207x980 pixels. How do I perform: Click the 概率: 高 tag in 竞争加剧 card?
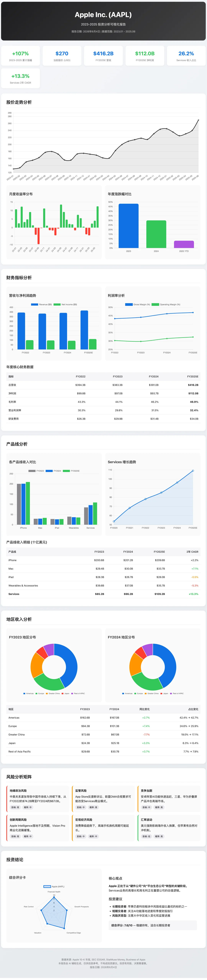159,807
